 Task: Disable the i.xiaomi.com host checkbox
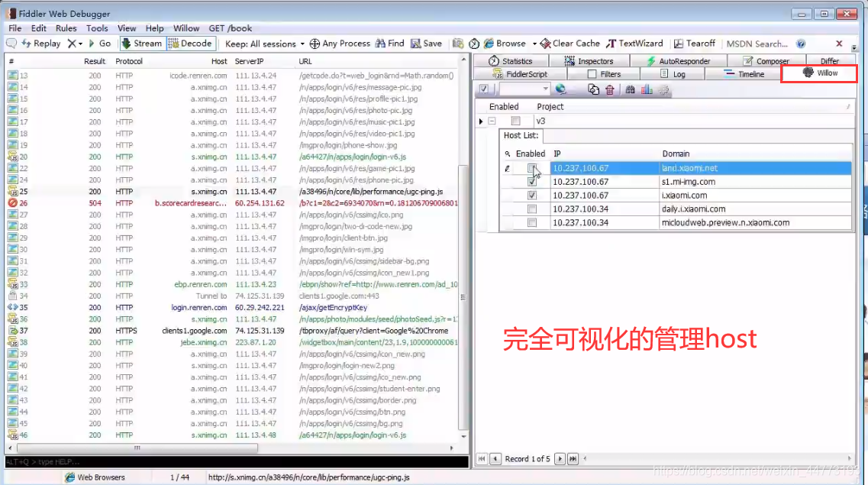[532, 196]
